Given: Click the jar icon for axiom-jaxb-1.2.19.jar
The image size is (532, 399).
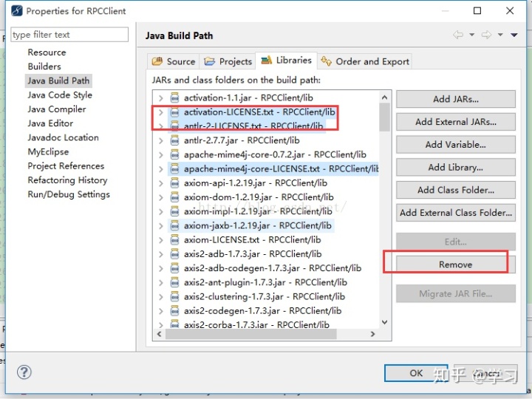Looking at the screenshot, I should tap(174, 225).
